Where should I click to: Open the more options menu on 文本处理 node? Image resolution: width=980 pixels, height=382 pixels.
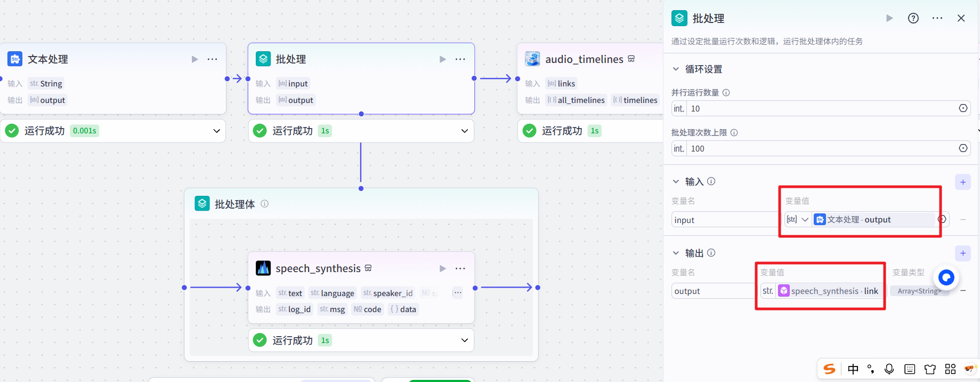coord(212,59)
